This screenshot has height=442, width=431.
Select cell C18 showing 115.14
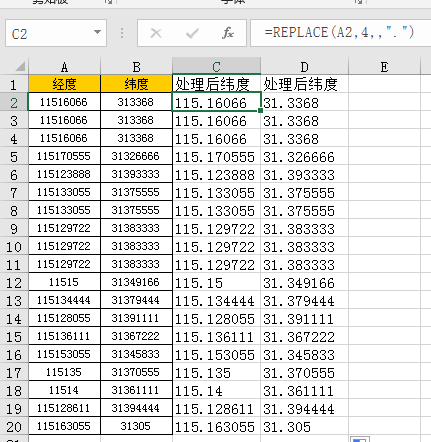pyautogui.click(x=216, y=390)
